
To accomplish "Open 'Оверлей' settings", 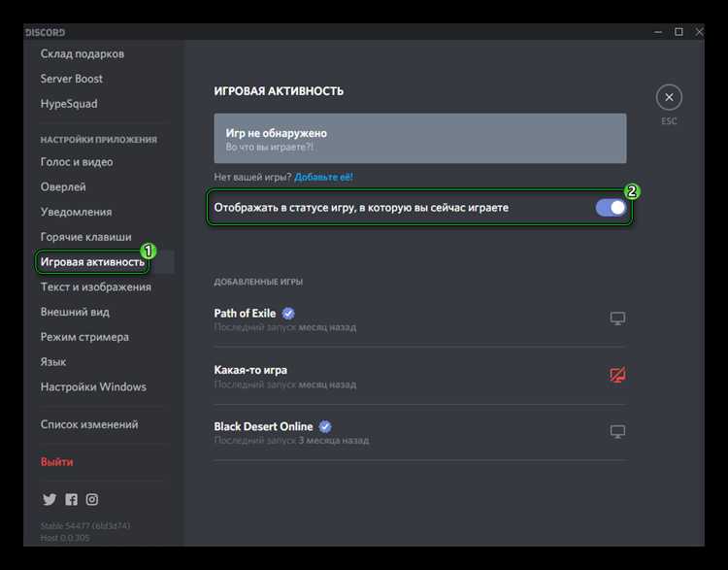I will tap(63, 186).
